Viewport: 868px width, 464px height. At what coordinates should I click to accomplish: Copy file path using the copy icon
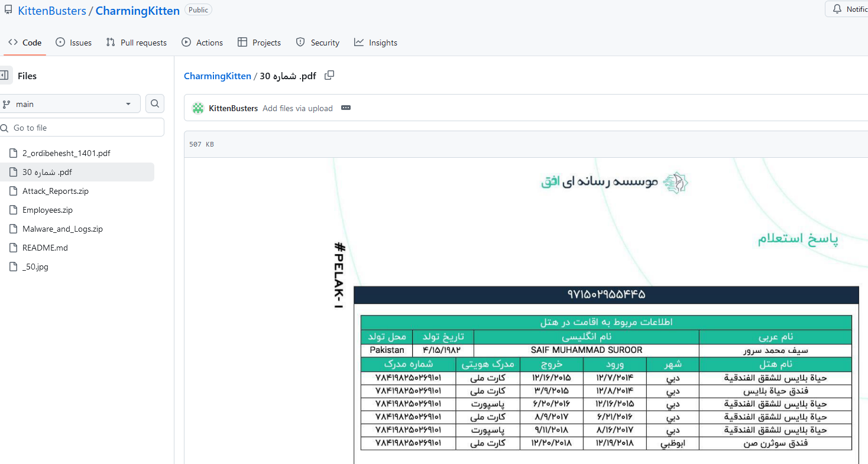329,75
